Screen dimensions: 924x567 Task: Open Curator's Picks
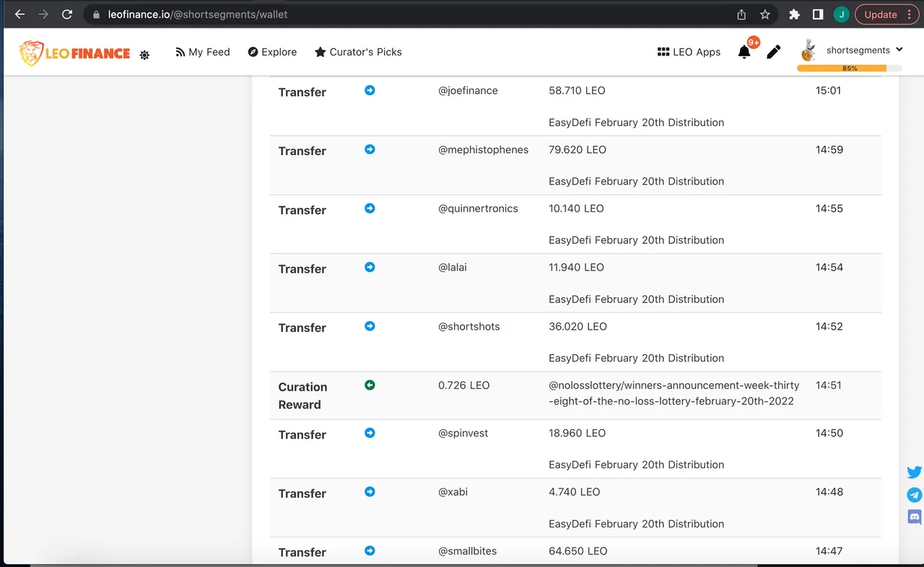[358, 52]
